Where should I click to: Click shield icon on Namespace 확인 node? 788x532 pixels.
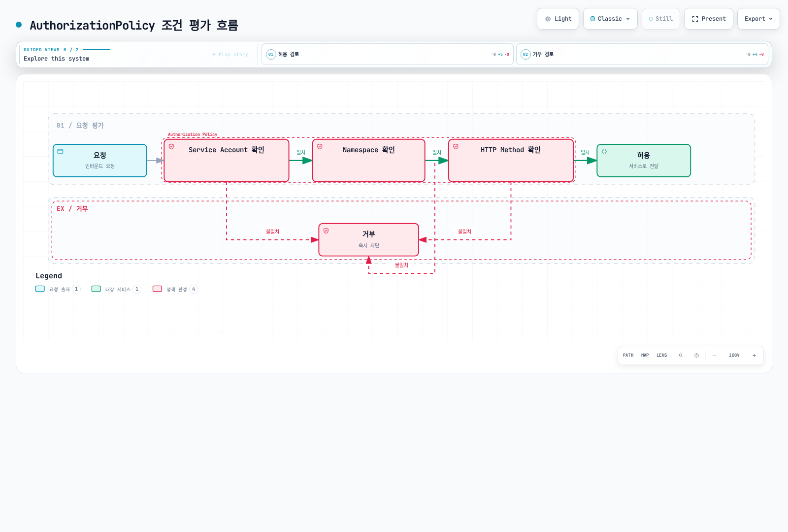point(320,147)
